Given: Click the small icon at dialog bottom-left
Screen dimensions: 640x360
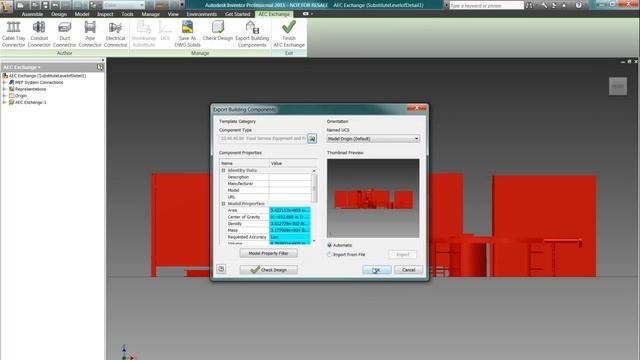Looking at the screenshot, I should pyautogui.click(x=221, y=269).
